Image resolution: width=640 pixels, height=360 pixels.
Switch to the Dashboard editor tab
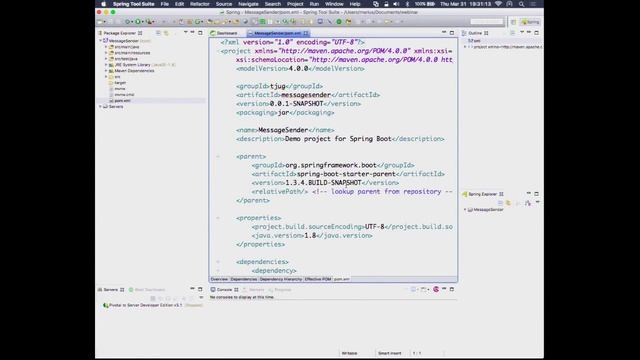tap(224, 33)
